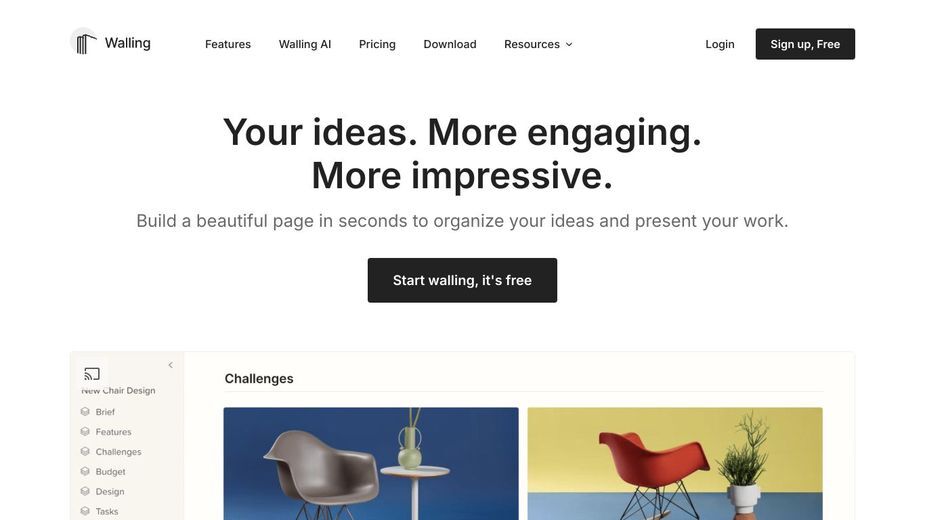This screenshot has height=520, width=925.
Task: Click the cube icon beside Challenges
Action: (85, 452)
